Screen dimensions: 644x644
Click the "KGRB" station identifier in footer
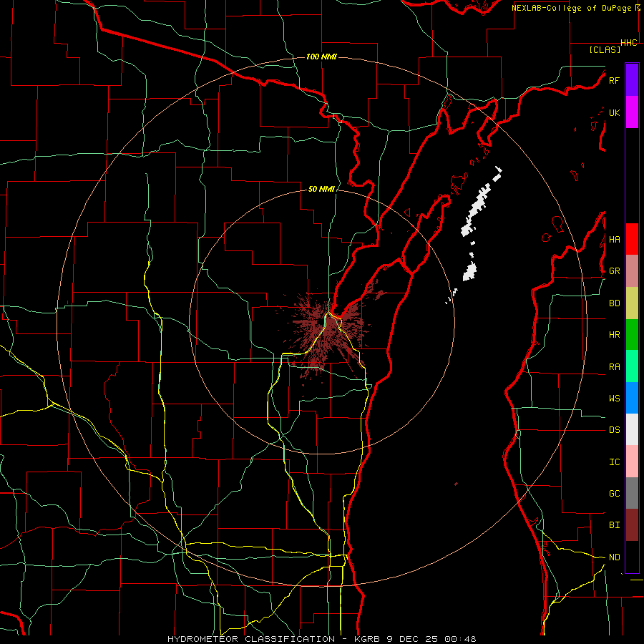(368, 639)
